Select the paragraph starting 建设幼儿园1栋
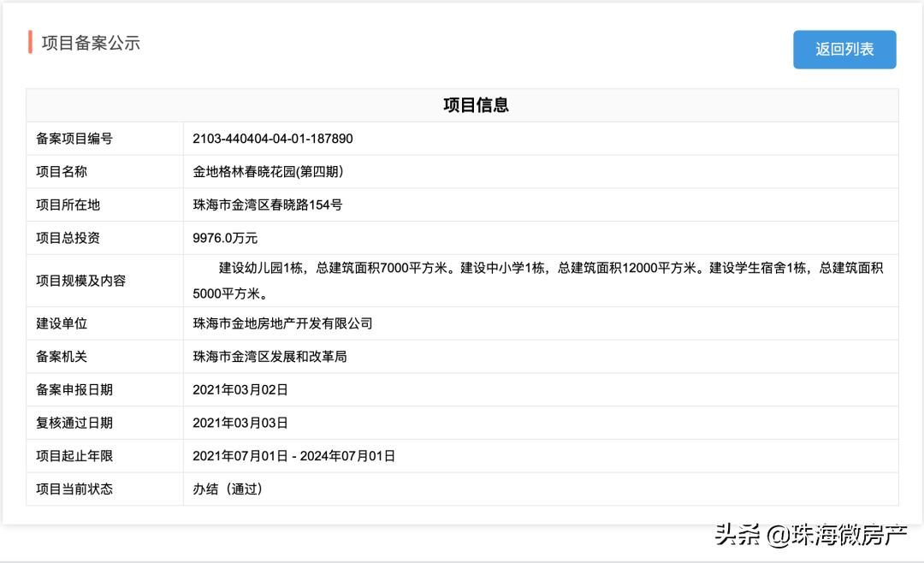This screenshot has height=563, width=924. [538, 281]
